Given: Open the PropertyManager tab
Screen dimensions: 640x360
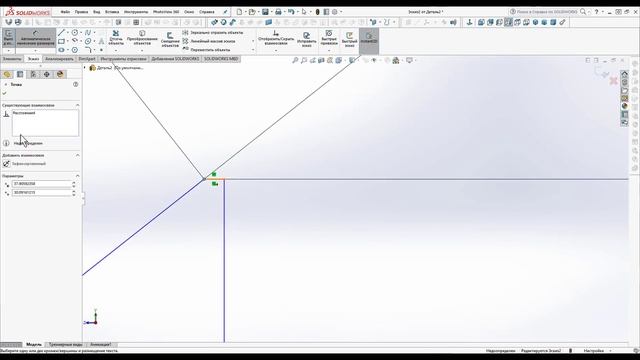Looking at the screenshot, I should (20, 74).
